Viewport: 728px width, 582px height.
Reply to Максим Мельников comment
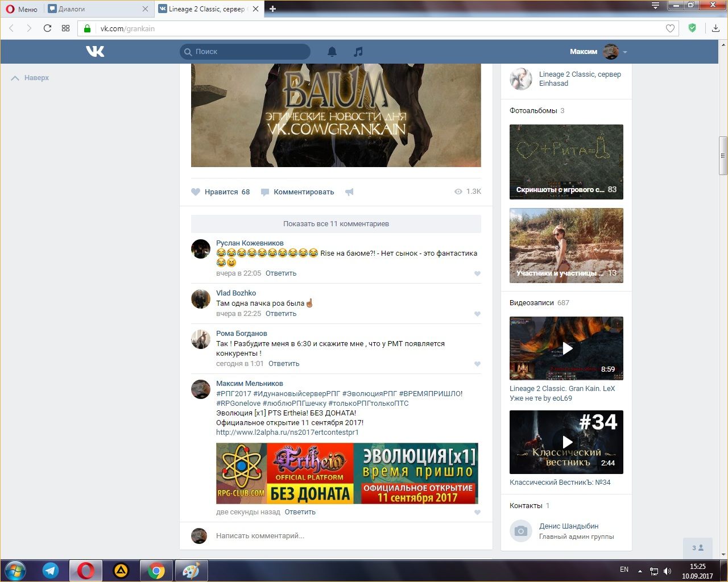300,512
